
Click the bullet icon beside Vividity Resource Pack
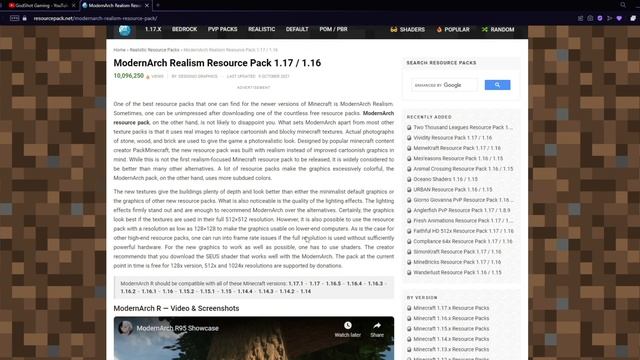click(409, 138)
